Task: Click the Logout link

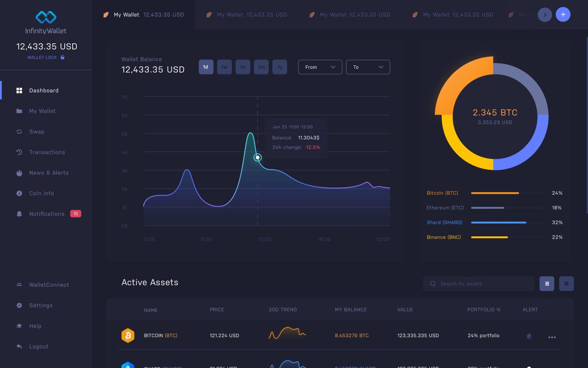Action: click(x=39, y=346)
